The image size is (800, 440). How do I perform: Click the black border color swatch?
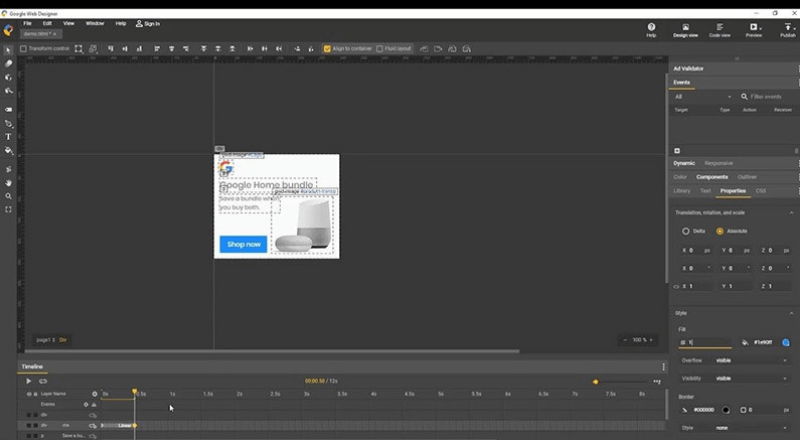[x=726, y=410]
